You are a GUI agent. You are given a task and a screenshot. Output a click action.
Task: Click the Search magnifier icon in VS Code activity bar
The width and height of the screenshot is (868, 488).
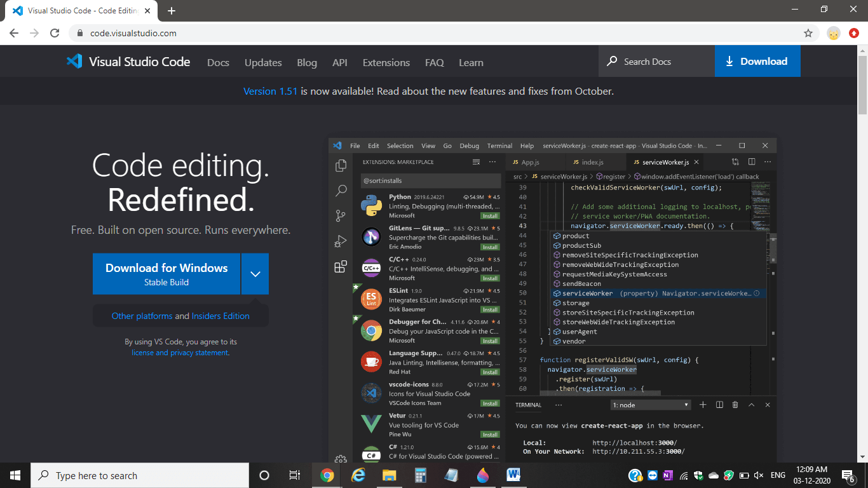tap(341, 190)
